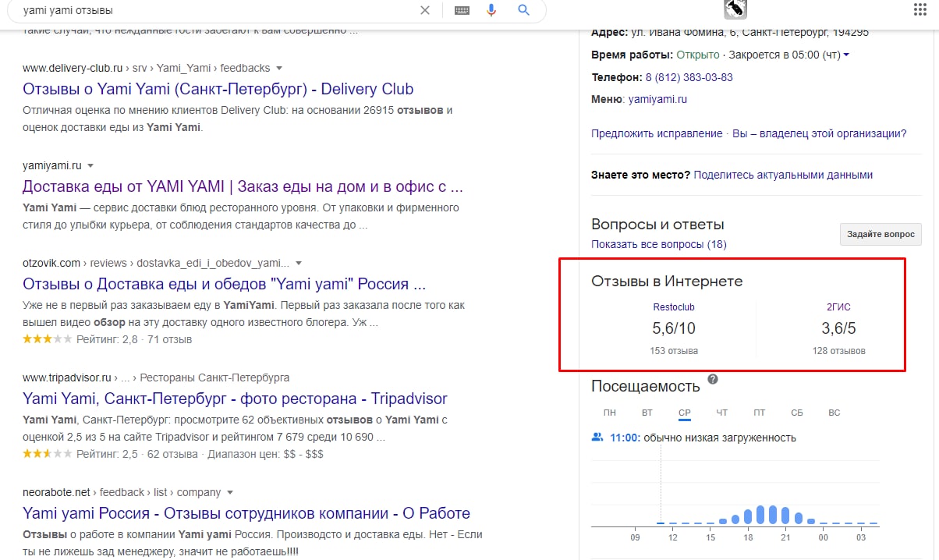Click the 'Рейтинг: 2,8 · 71 отзыв' stars line
Image resolution: width=939 pixels, height=560 pixels.
pyautogui.click(x=107, y=339)
